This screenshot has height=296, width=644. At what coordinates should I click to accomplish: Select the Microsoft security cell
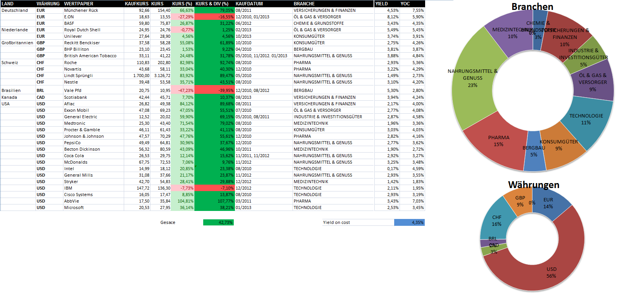click(x=94, y=208)
